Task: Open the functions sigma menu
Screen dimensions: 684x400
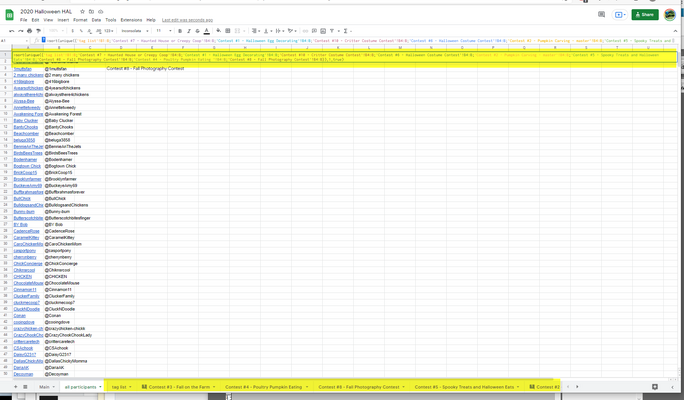Action: point(347,31)
